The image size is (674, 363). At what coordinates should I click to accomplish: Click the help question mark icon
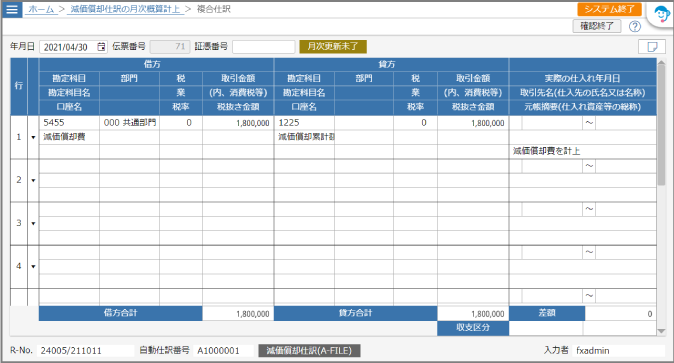click(x=634, y=27)
